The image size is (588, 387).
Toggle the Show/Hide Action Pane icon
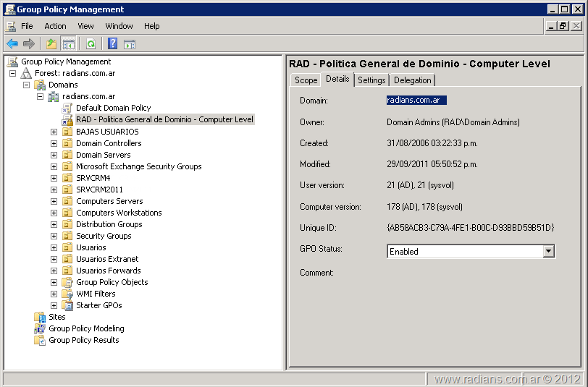point(130,44)
